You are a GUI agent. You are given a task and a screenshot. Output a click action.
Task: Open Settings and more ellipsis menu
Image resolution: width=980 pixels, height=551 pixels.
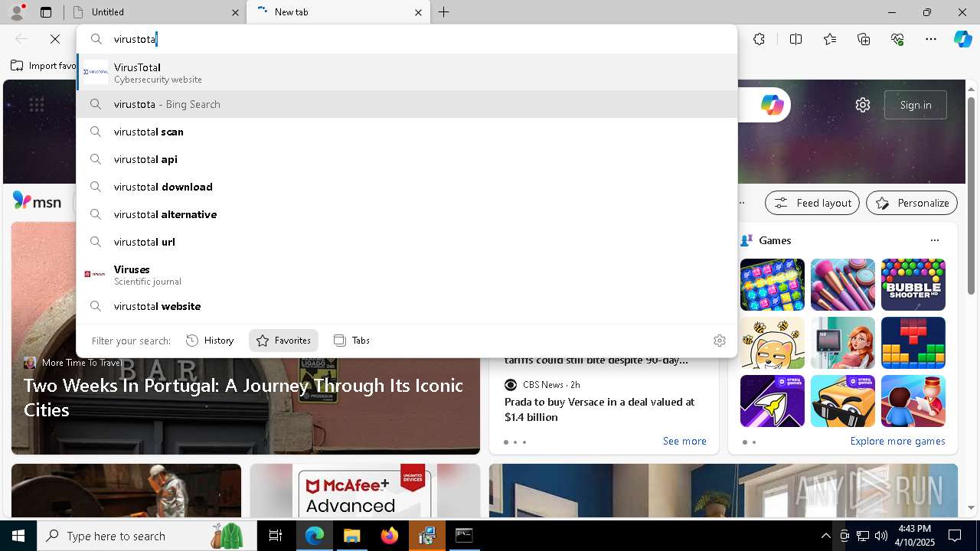[931, 39]
